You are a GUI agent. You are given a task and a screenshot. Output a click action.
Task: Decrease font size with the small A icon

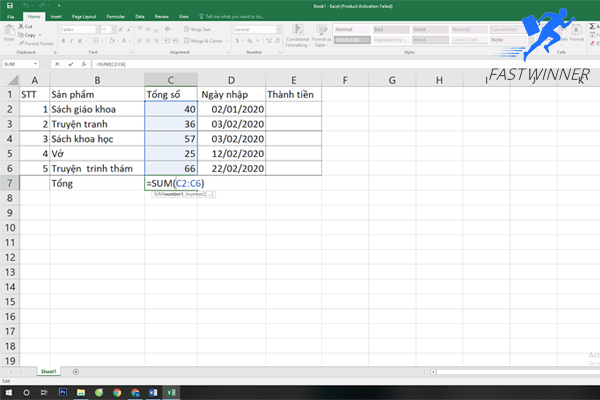[x=129, y=29]
